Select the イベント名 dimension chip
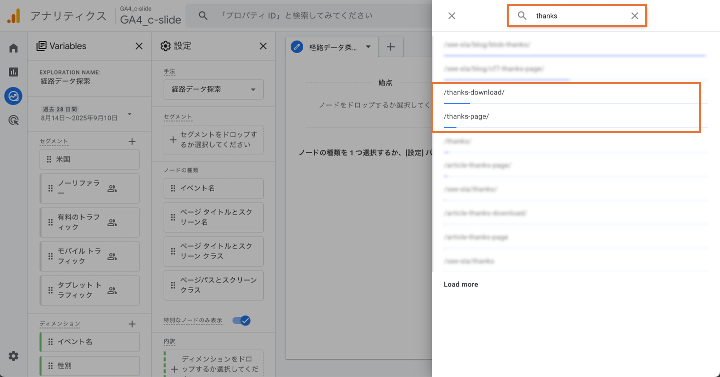Viewport: 720px width, 377px height. click(90, 342)
